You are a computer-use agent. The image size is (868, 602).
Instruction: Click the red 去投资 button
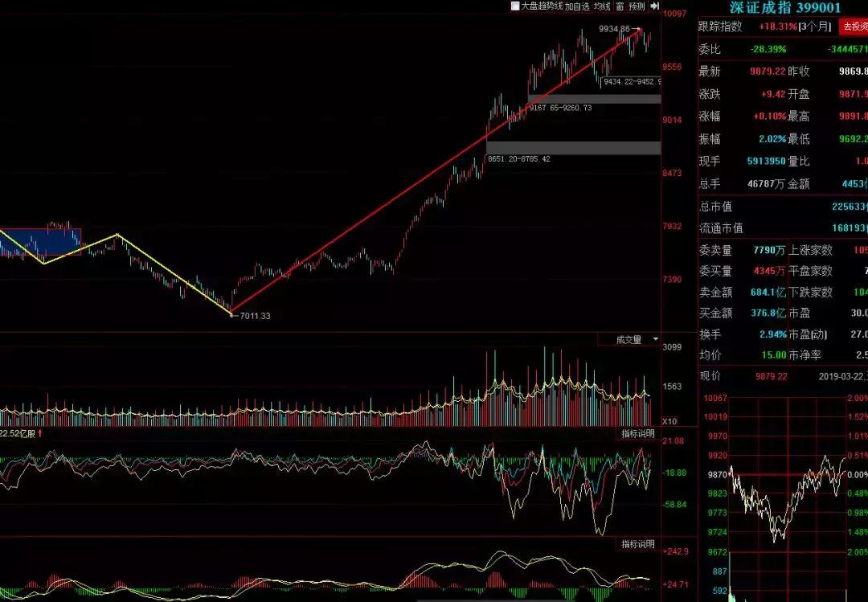coord(854,26)
